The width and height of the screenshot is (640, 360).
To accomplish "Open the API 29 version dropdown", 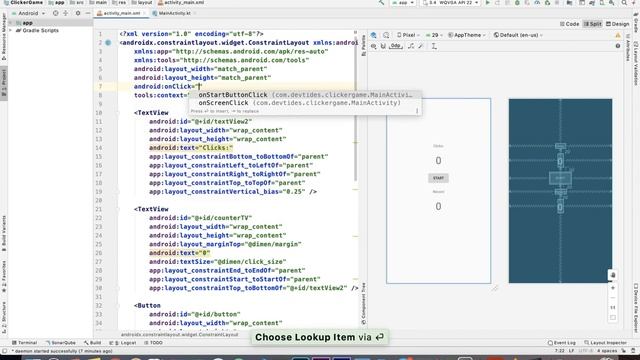I will [x=434, y=35].
